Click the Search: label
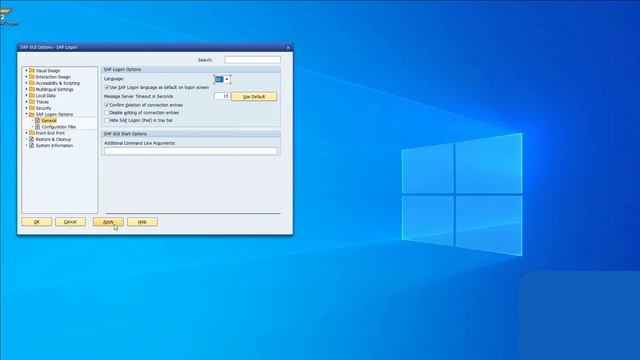This screenshot has width=640, height=360. coord(205,60)
